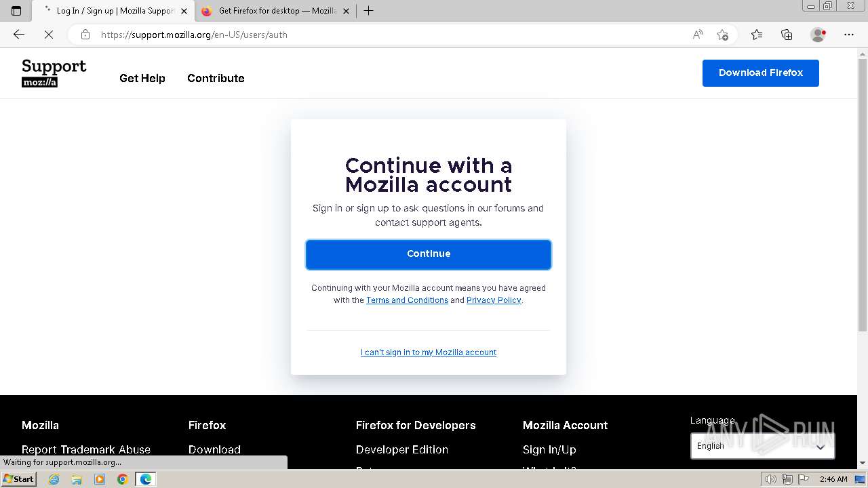Open Collections icon

787,35
